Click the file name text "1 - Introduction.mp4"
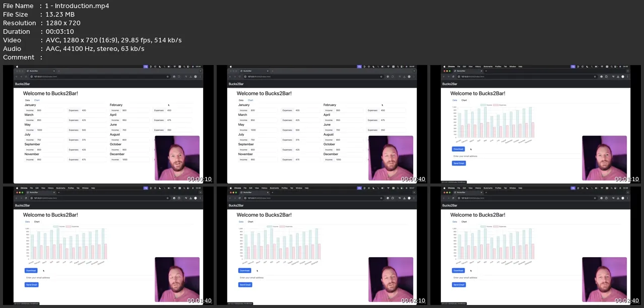Image resolution: width=644 pixels, height=308 pixels. click(x=77, y=6)
